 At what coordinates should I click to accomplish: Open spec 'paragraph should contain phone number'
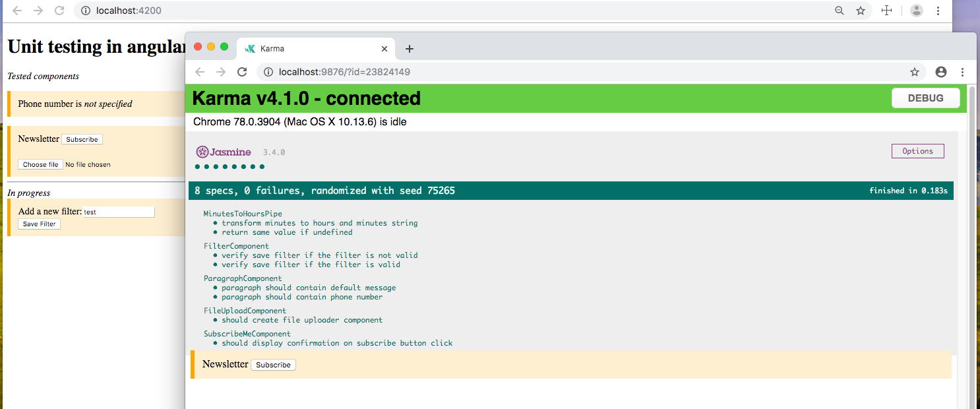[x=302, y=297]
